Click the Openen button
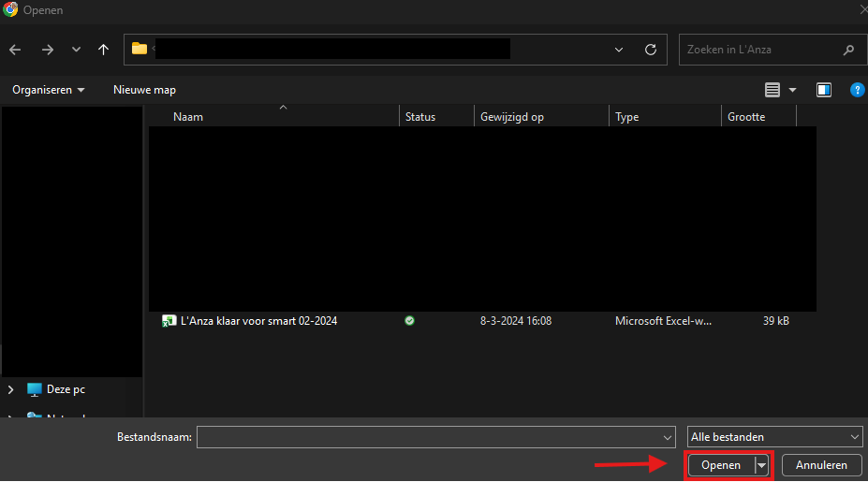This screenshot has width=868, height=482. pyautogui.click(x=721, y=465)
